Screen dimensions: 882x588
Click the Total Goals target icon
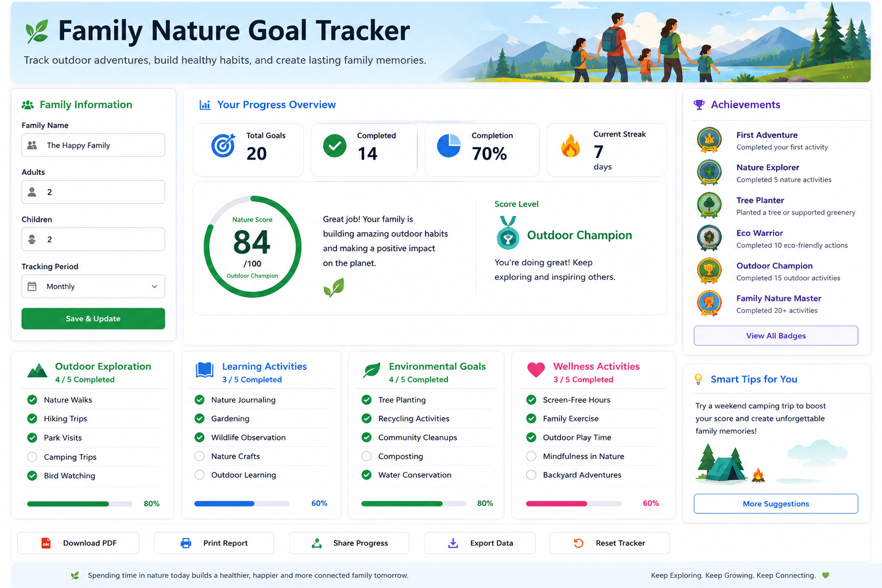223,145
